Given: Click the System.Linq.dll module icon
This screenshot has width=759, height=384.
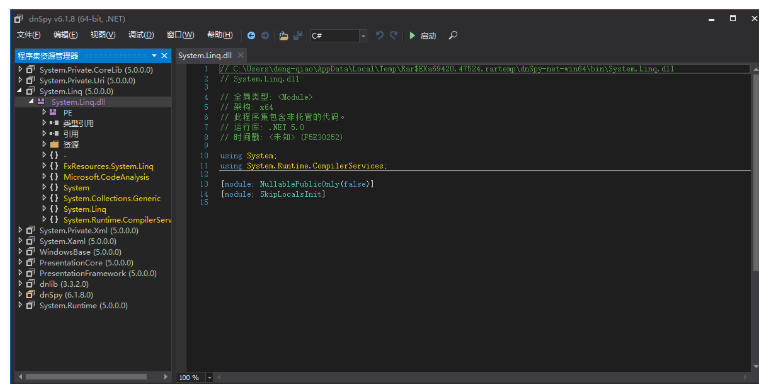Looking at the screenshot, I should pos(42,102).
